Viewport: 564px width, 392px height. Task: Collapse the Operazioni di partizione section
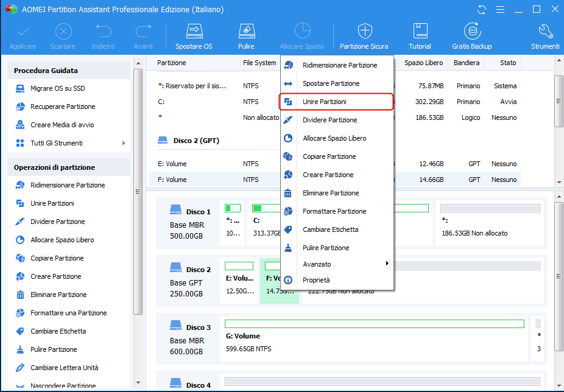68,167
